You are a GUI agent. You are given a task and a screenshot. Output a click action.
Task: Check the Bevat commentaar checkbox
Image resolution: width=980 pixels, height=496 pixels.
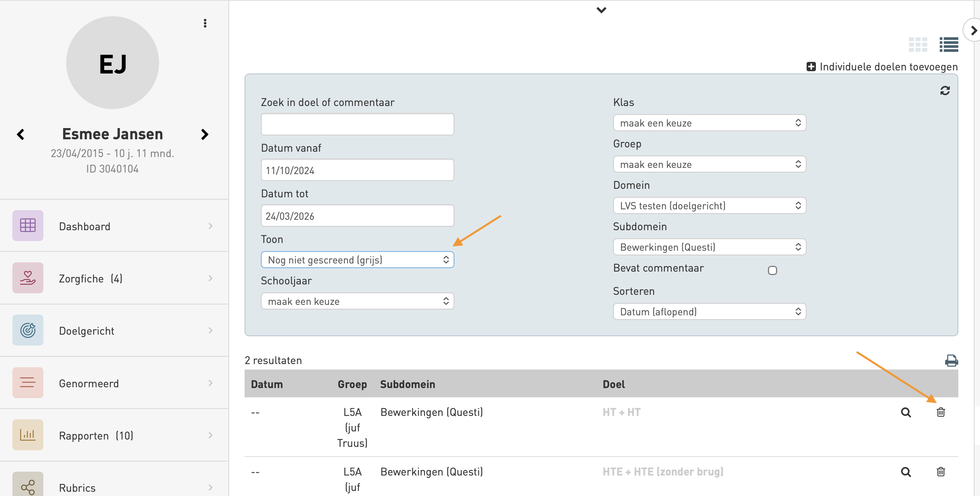(772, 270)
